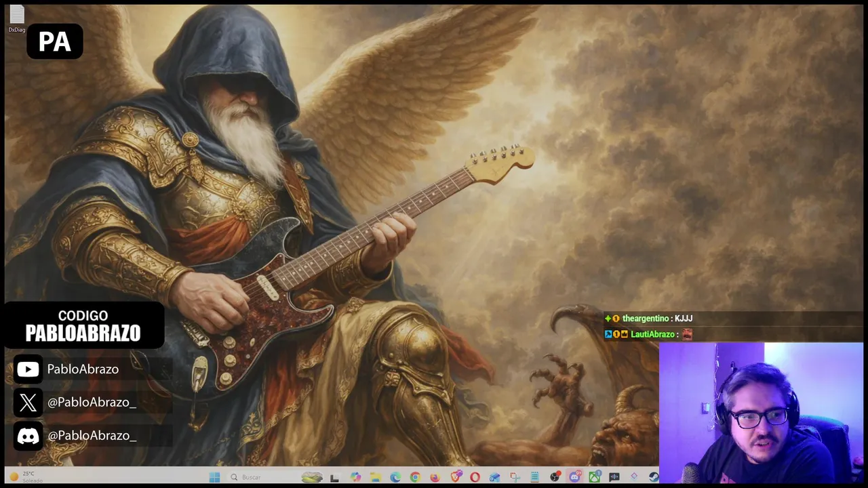Open Discord app from the taskbar

tap(574, 477)
